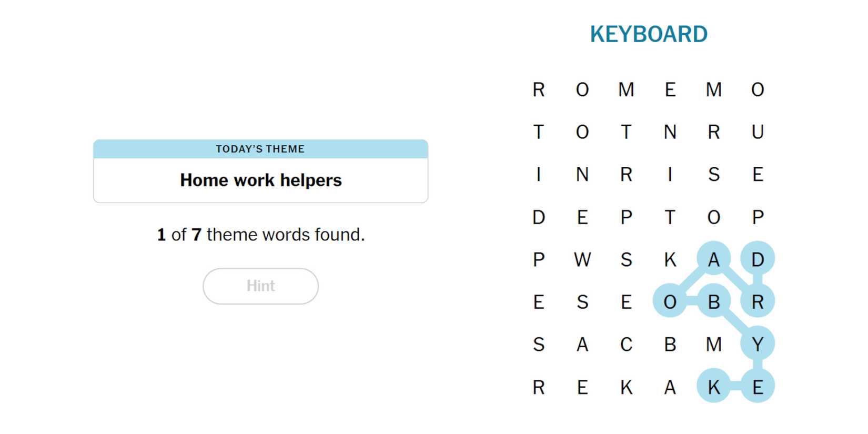The image size is (868, 434).
Task: Click the highlighted E beside highlighted K
Action: click(x=757, y=387)
